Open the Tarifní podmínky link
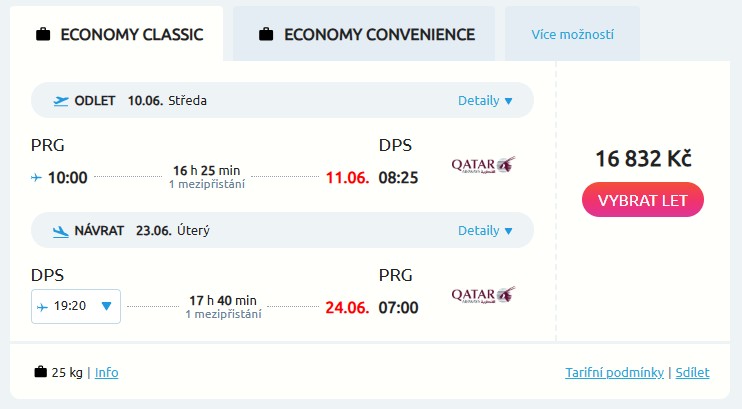This screenshot has width=742, height=409. [614, 373]
